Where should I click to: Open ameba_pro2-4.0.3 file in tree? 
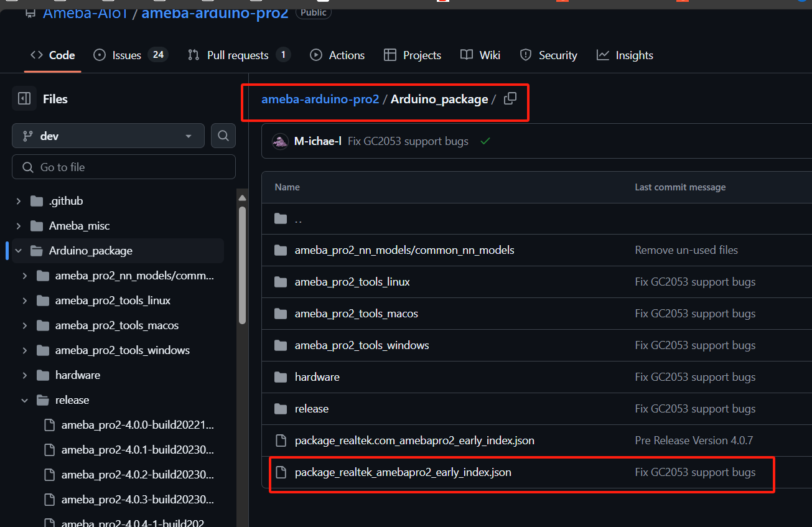[138, 500]
